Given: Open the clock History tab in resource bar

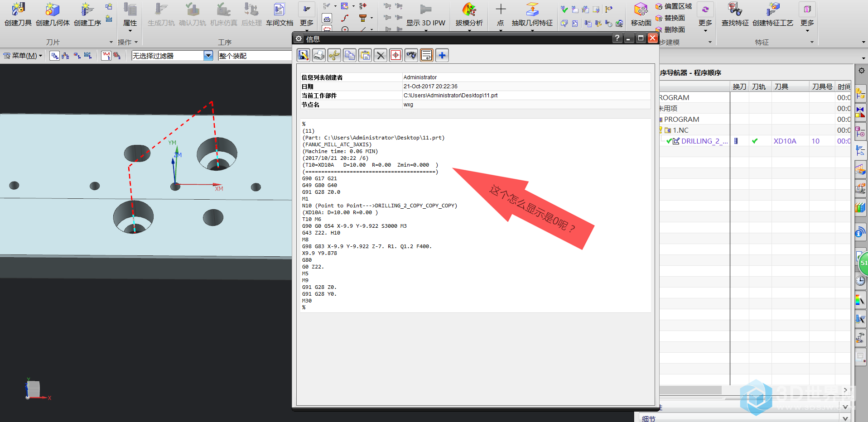Looking at the screenshot, I should pos(860,281).
